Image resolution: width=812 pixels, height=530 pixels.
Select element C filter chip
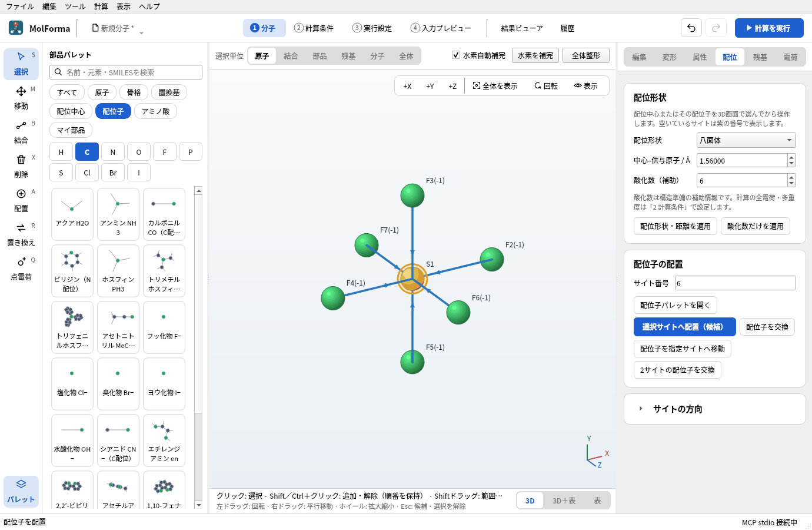click(x=87, y=152)
